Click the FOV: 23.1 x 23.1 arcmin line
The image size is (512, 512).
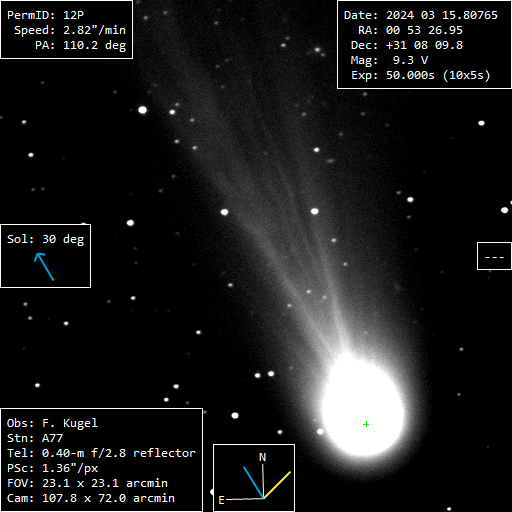87,483
